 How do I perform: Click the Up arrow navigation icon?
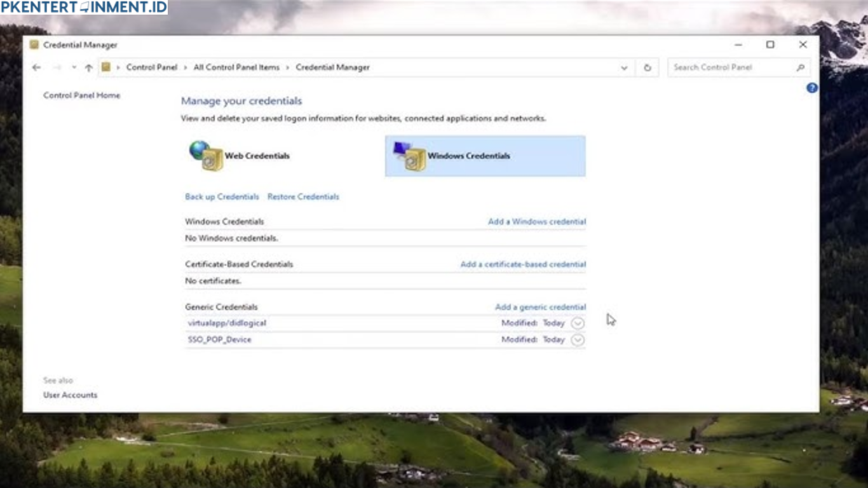88,67
